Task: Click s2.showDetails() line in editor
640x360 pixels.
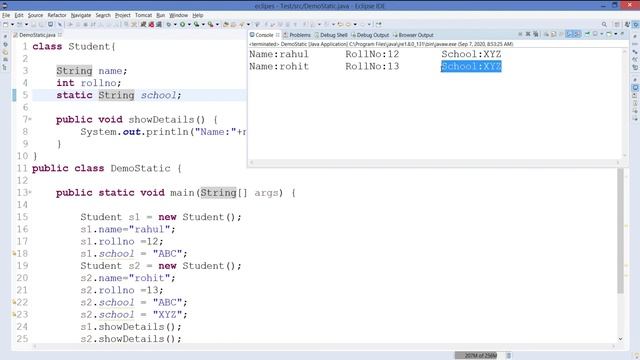Action: point(131,339)
